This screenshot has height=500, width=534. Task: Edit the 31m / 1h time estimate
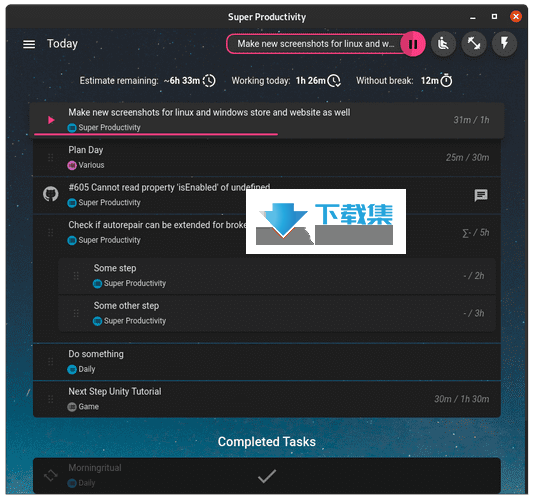[471, 120]
